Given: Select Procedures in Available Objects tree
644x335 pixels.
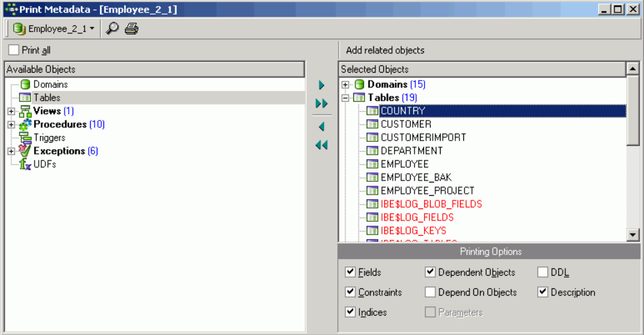Looking at the screenshot, I should 60,125.
